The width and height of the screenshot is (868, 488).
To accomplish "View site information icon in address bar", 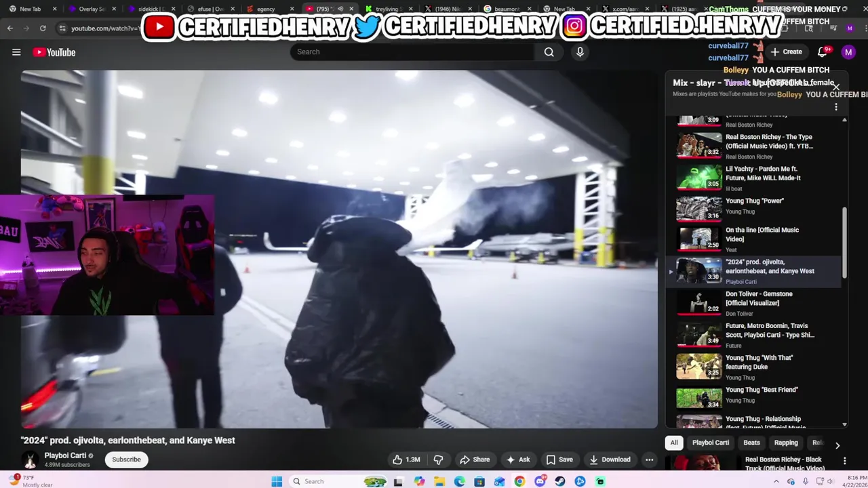I will pos(62,28).
